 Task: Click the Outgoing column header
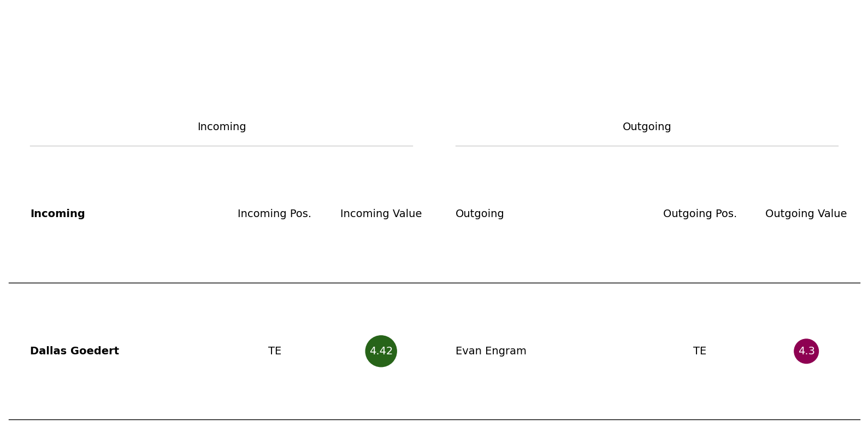tap(480, 214)
